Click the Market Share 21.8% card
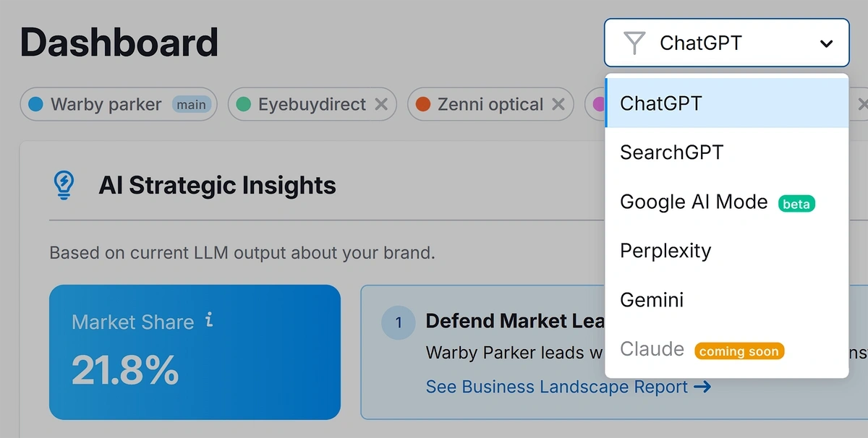 coord(195,352)
